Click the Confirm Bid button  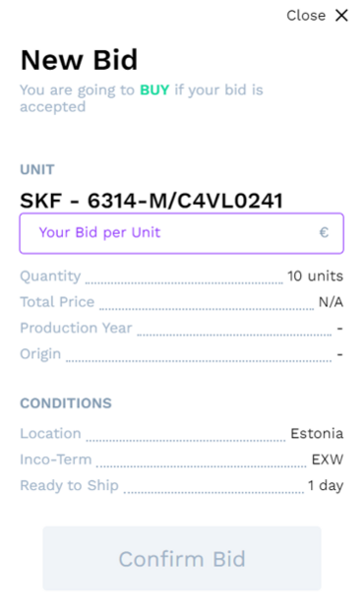(182, 558)
